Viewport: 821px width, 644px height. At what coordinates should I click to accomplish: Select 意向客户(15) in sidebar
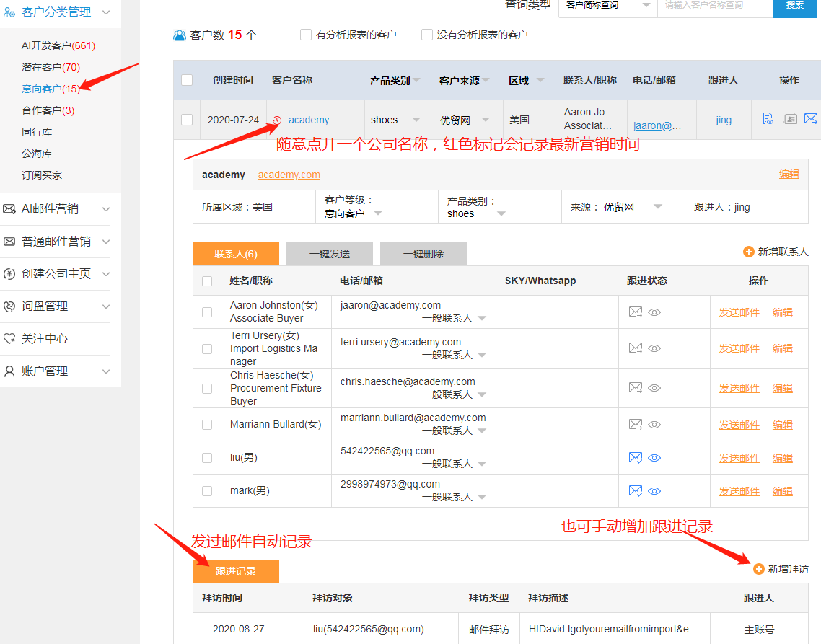click(50, 89)
